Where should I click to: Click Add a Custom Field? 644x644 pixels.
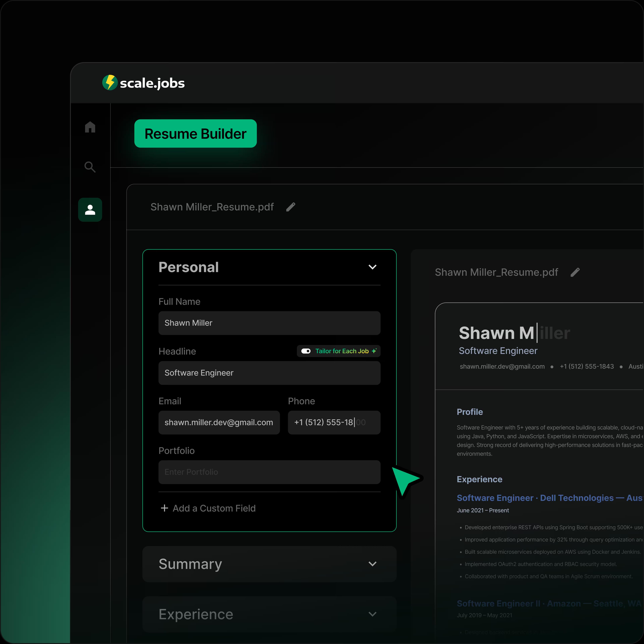pyautogui.click(x=214, y=508)
